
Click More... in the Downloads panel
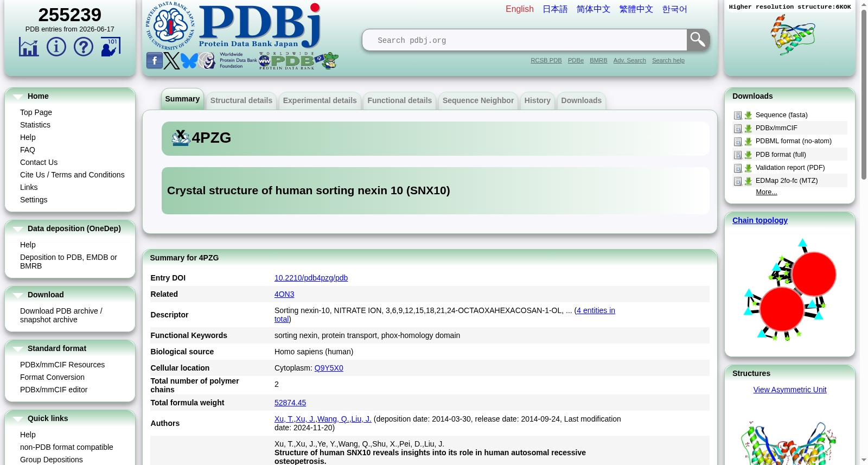click(767, 192)
